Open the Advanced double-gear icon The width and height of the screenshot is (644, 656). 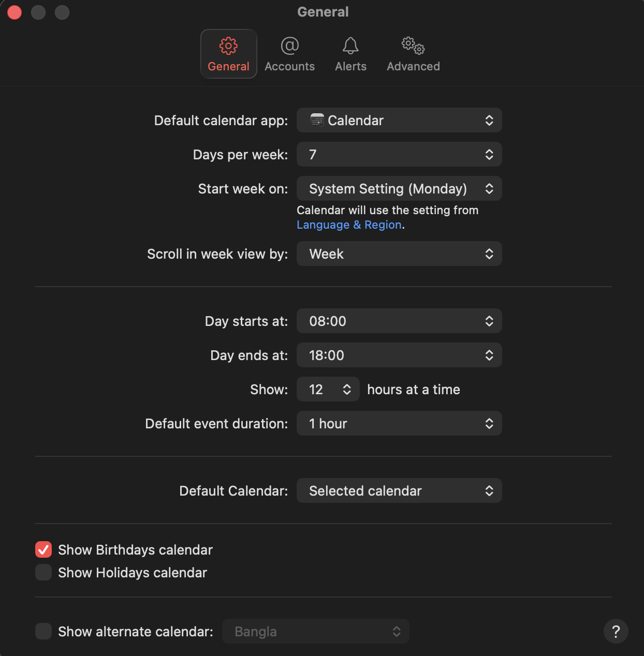click(413, 46)
